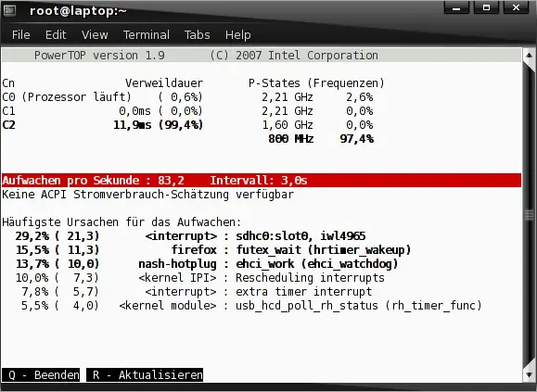This screenshot has height=392, width=537.
Task: Click 'Häufigste Ursachen für das Aufwachen' heading
Action: [121, 222]
